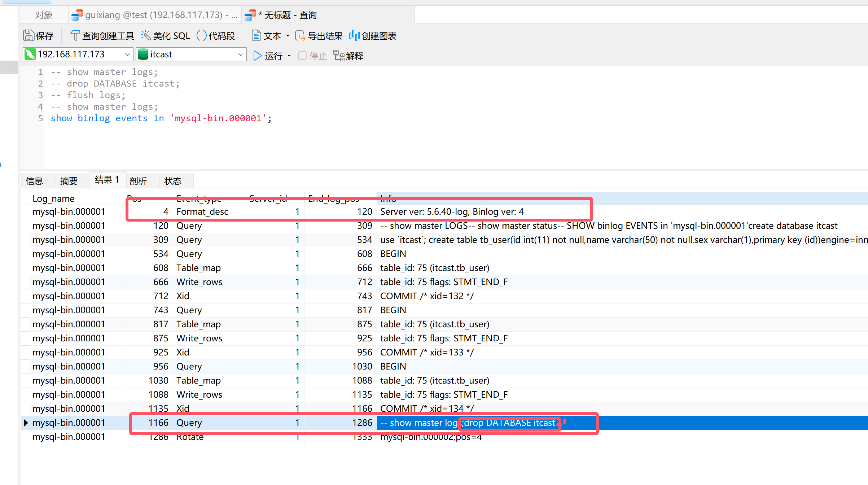Run the query with the 运行 play button

pos(258,56)
